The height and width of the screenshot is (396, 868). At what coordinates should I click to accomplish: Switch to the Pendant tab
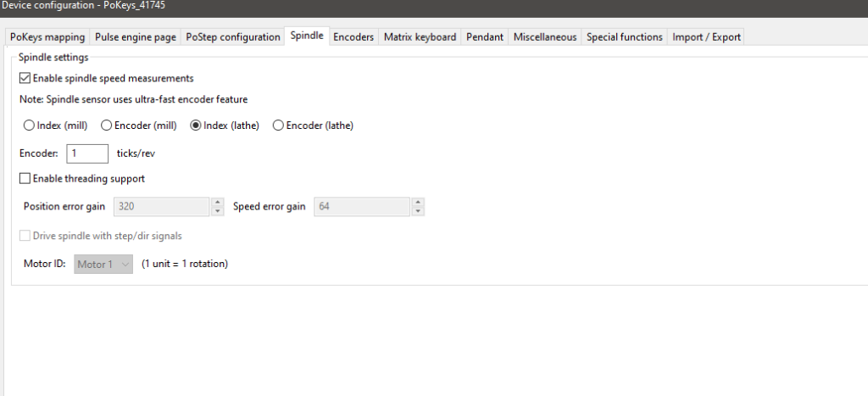pyautogui.click(x=484, y=37)
